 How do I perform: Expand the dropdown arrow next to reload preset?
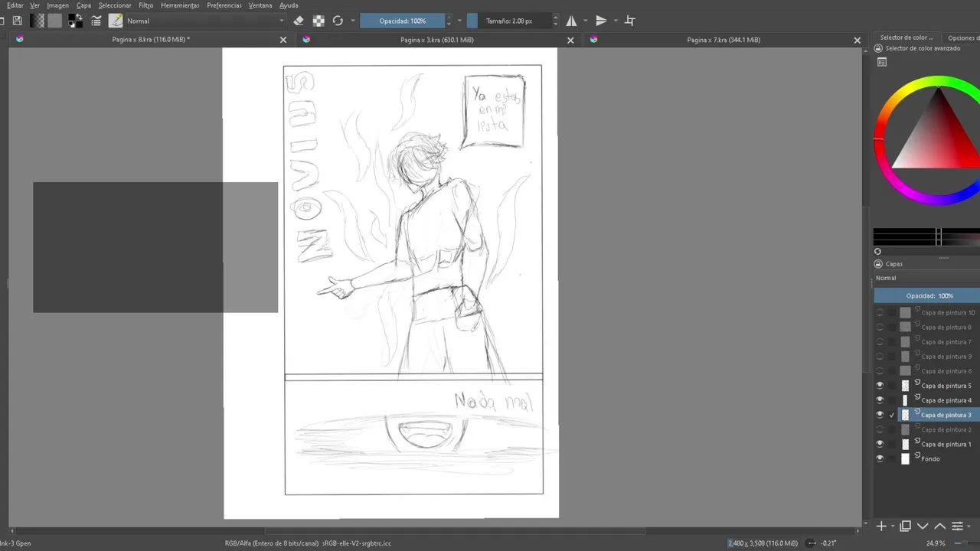353,21
